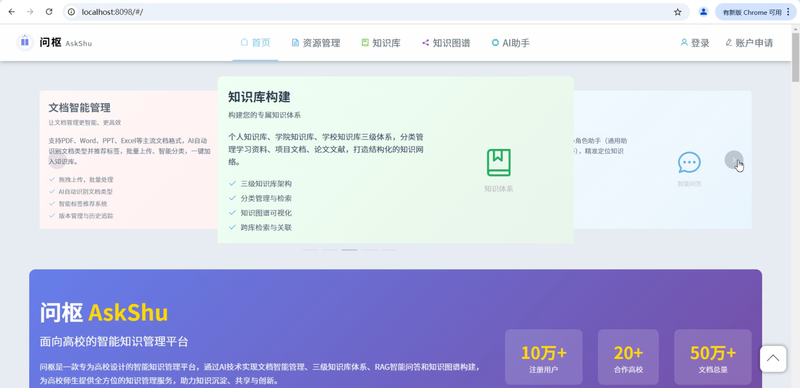Select the second carousel indicator
The image size is (800, 388).
point(330,250)
